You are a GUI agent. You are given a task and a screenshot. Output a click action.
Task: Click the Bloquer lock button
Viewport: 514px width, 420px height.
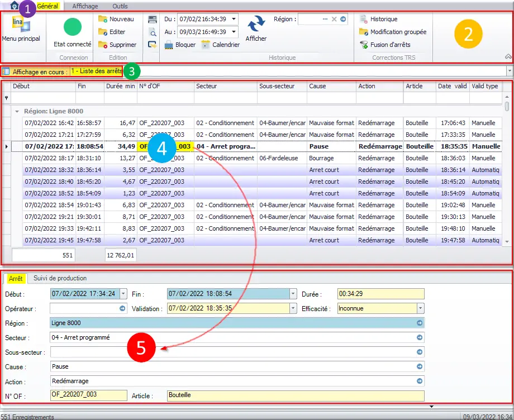(180, 45)
